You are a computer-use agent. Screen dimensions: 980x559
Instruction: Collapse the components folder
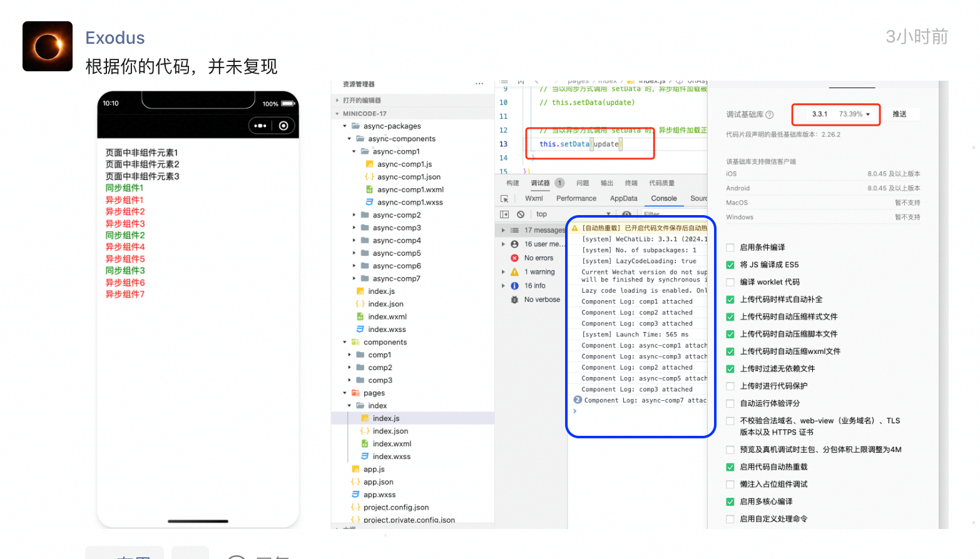[x=345, y=343]
